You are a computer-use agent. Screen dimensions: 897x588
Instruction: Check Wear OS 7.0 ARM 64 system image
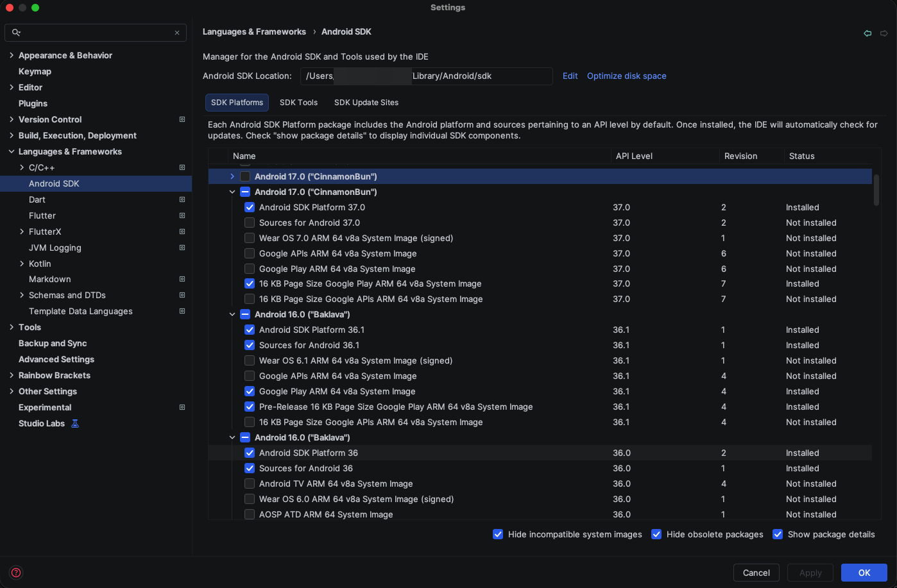pos(250,238)
